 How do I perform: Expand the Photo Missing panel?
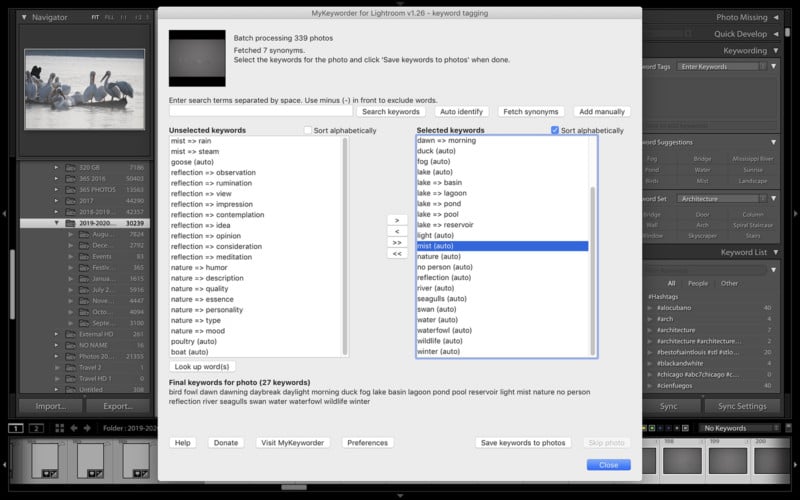click(776, 17)
